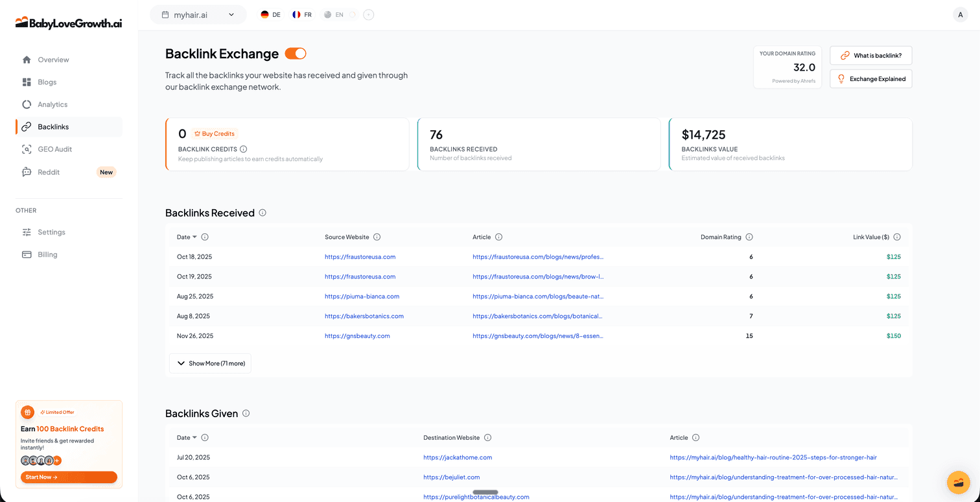Change Date sort order in Backlinks Received
Image resolution: width=980 pixels, height=502 pixels.
click(x=187, y=237)
